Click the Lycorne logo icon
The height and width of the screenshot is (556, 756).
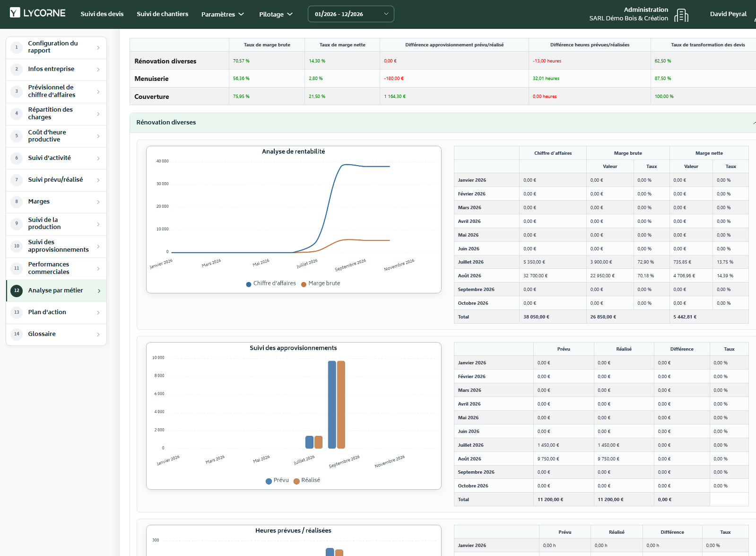[x=15, y=13]
